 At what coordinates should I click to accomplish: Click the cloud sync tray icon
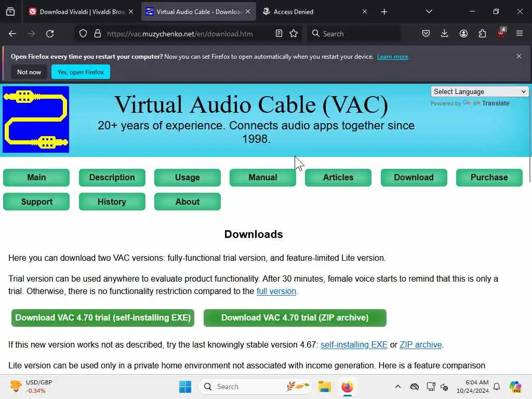pos(414,387)
